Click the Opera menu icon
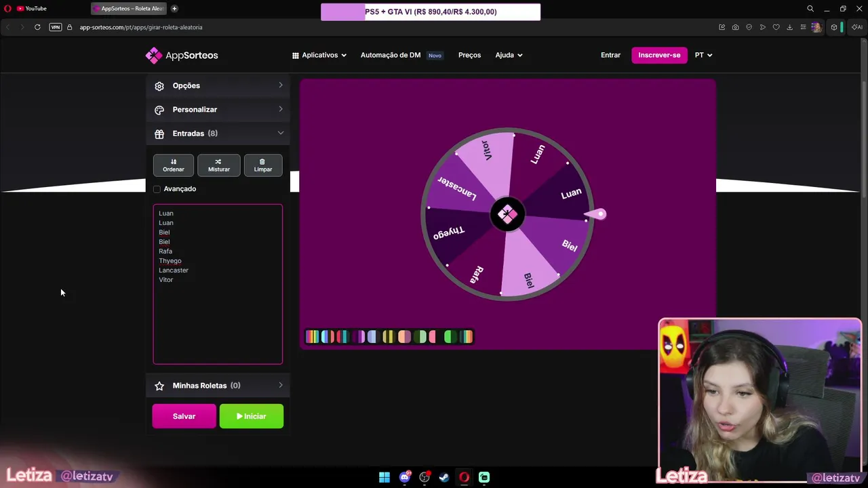The height and width of the screenshot is (488, 868). [x=7, y=9]
